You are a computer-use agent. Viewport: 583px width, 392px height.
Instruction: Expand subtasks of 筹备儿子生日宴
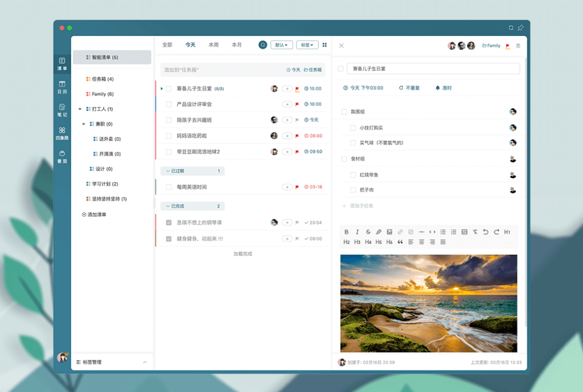click(161, 89)
